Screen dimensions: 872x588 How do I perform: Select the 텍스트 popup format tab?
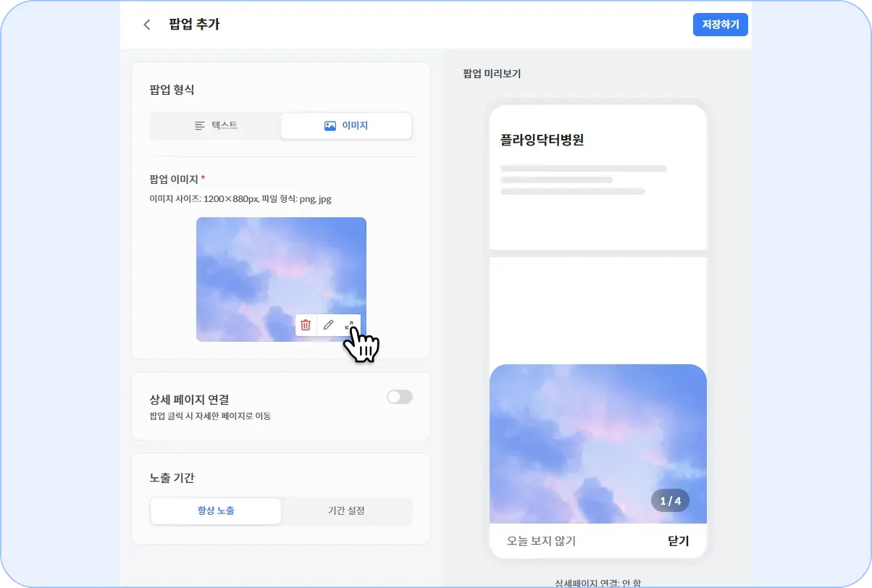216,125
